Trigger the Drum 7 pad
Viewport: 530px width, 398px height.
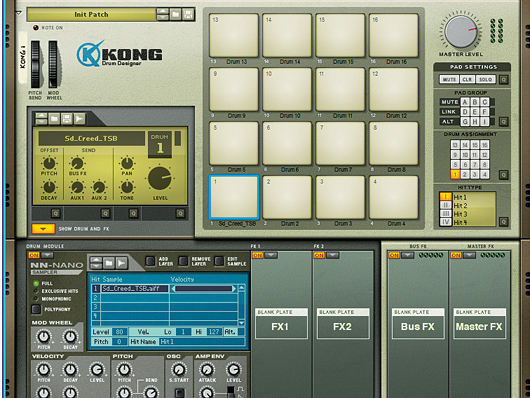coord(340,143)
